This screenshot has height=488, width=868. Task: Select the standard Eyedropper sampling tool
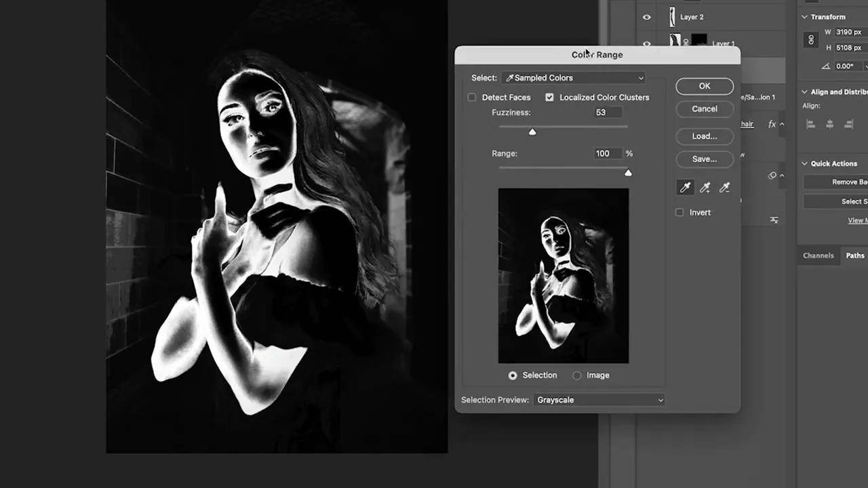[x=686, y=188]
